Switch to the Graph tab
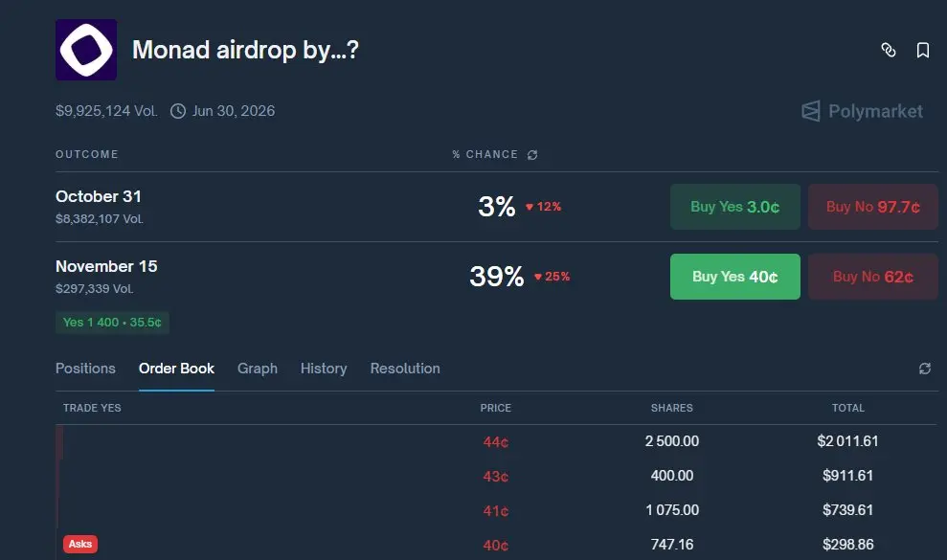 pyautogui.click(x=258, y=369)
